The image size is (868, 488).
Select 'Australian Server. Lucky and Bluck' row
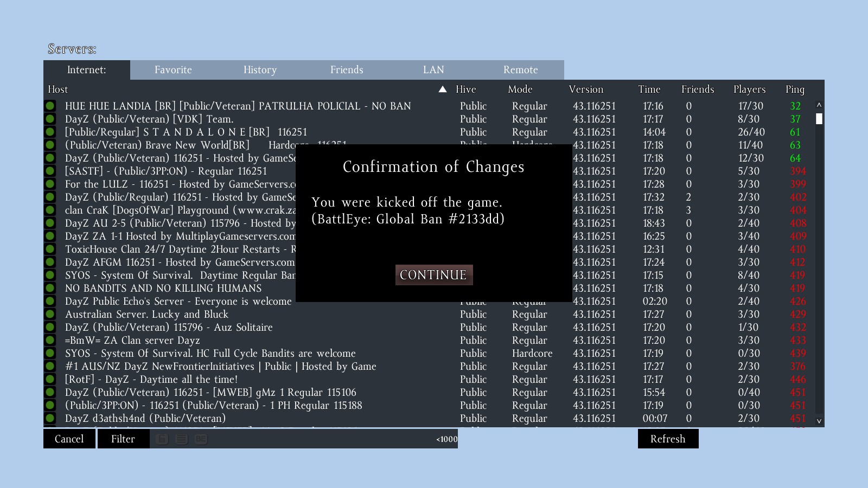pos(146,314)
